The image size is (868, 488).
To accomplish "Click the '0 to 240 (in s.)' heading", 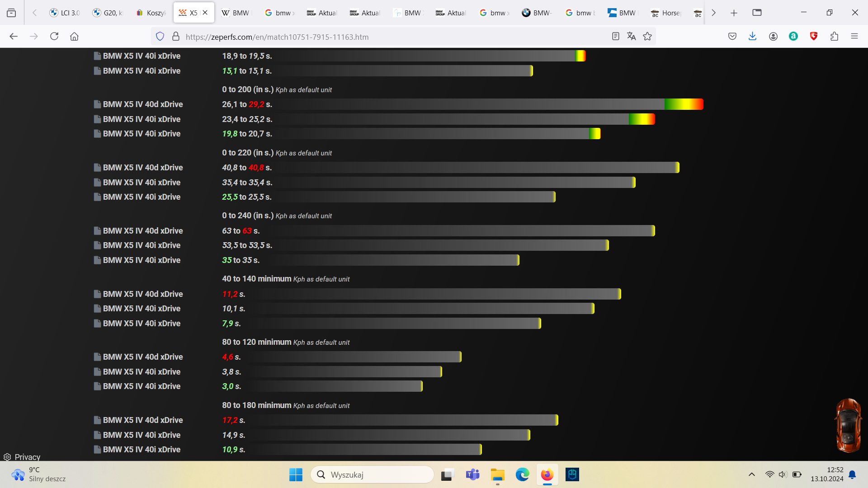I will 248,216.
